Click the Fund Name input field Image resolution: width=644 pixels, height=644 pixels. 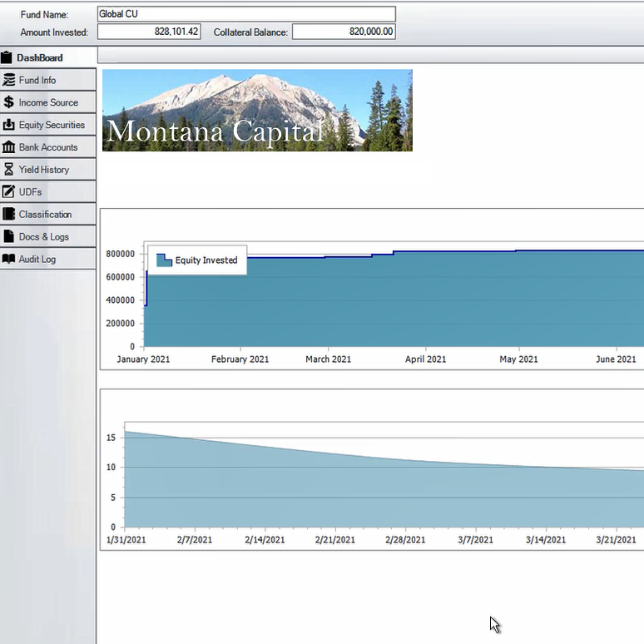point(246,14)
